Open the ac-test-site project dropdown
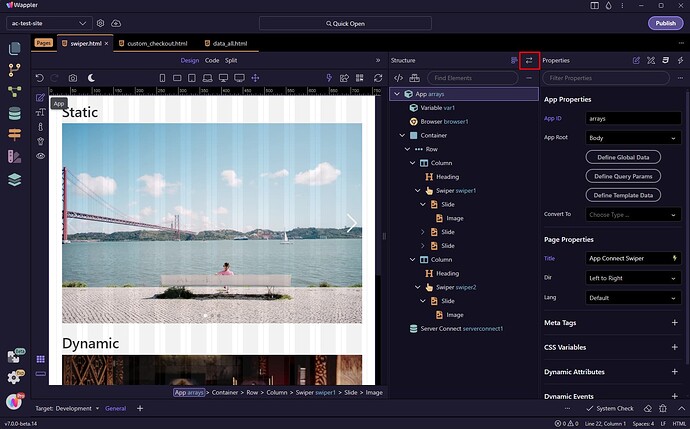Screen dimensions: 690x429 [x=49, y=23]
